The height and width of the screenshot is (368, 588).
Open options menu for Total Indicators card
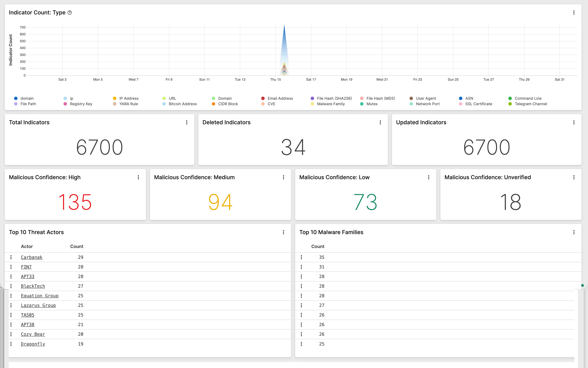pos(187,122)
